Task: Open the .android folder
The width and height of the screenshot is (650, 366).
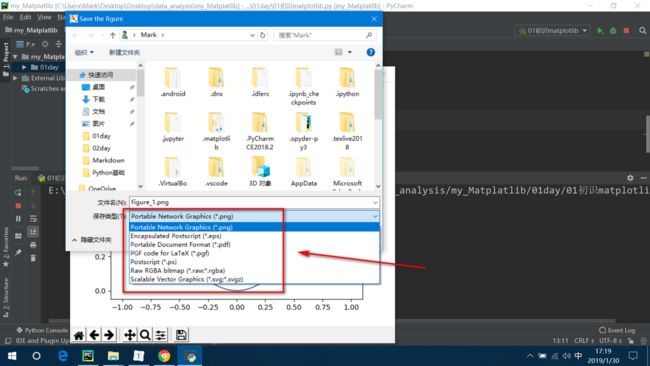Action: coord(172,82)
